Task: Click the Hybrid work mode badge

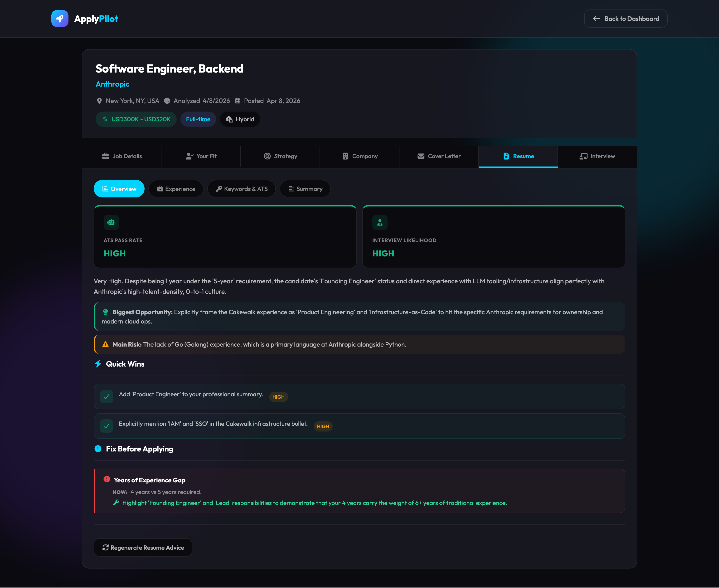Action: coord(240,119)
